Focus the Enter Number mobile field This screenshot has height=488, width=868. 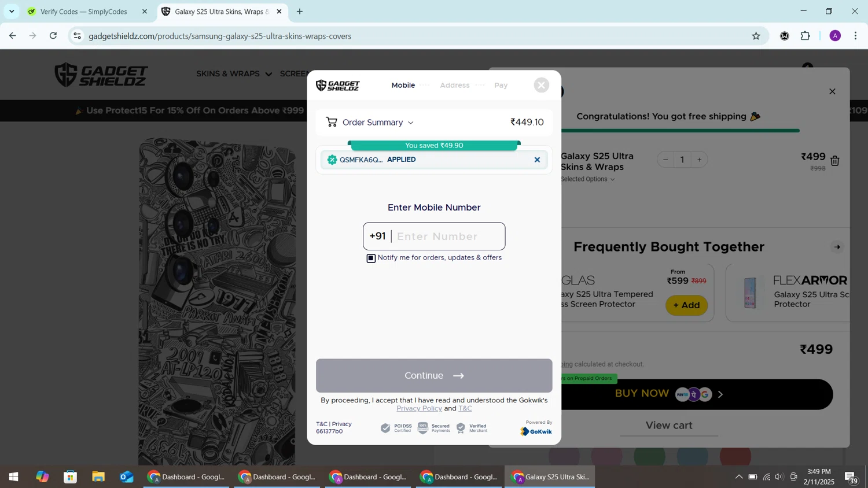coord(447,236)
